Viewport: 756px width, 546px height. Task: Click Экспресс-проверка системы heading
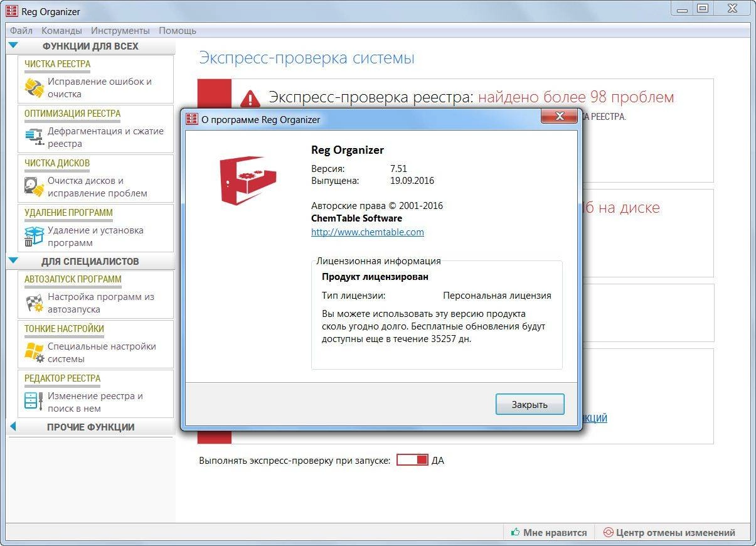pyautogui.click(x=307, y=58)
